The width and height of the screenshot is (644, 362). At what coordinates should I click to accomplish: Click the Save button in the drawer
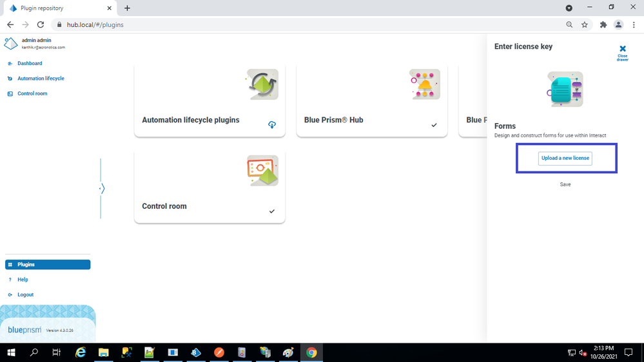[565, 184]
